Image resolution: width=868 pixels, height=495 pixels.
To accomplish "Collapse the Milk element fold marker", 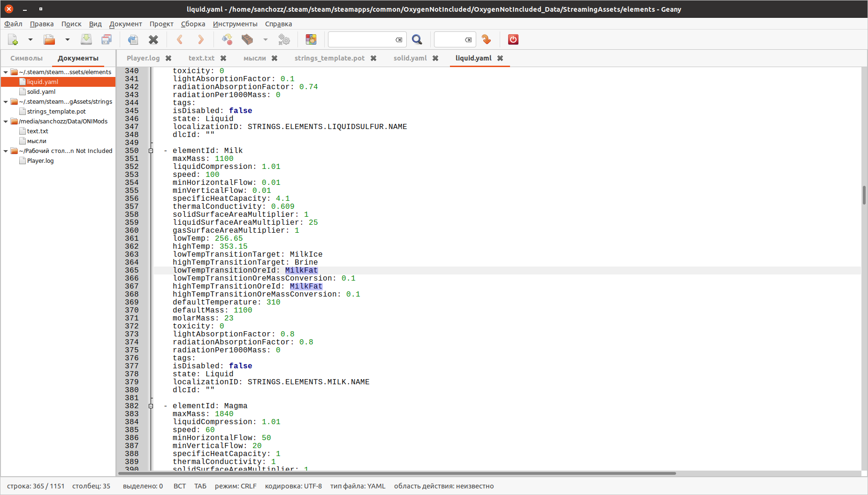I will click(151, 151).
